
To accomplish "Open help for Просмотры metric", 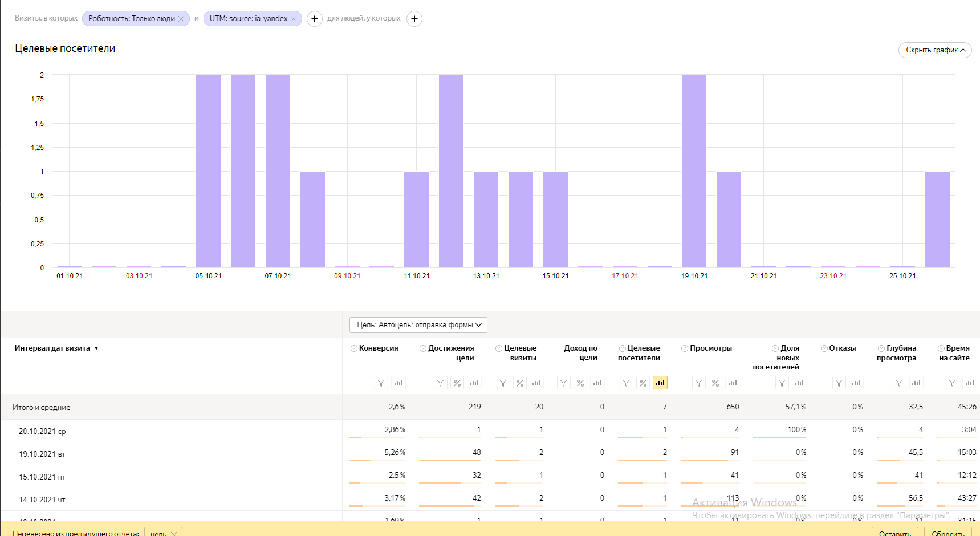I will 685,348.
